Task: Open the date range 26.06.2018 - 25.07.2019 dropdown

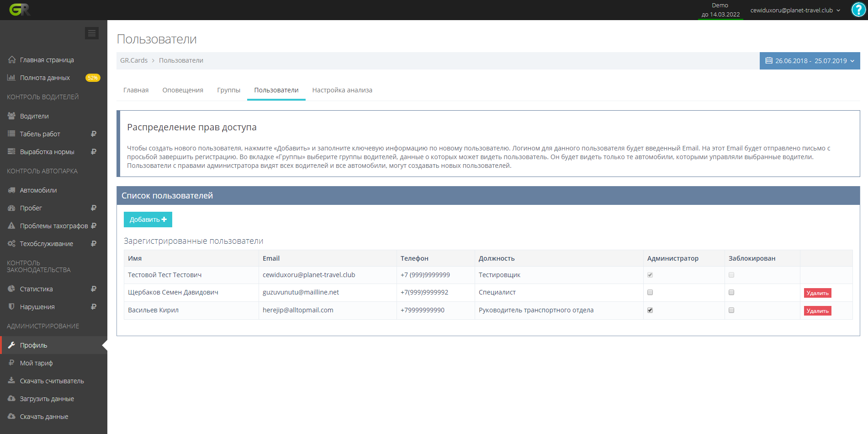Action: tap(810, 61)
